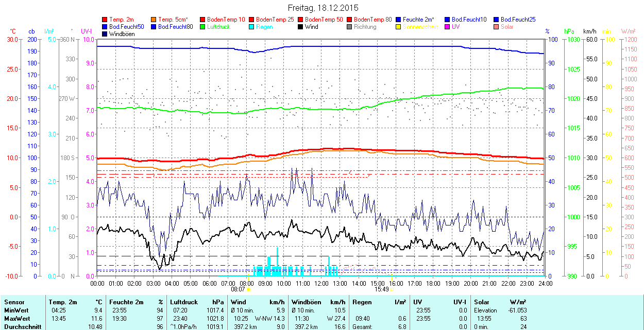Click the dark Windböen legend swatch
Image resolution: width=644 pixels, height=330 pixels.
(105, 34)
